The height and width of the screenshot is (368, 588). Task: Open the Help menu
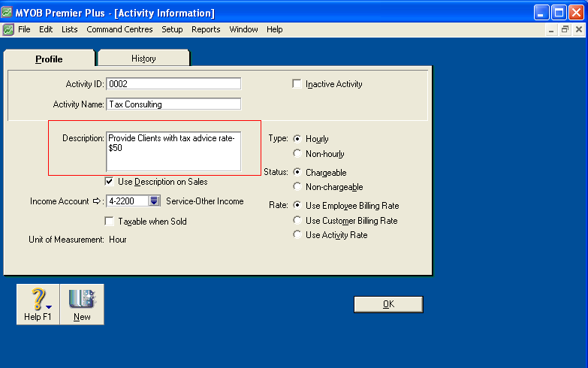275,29
